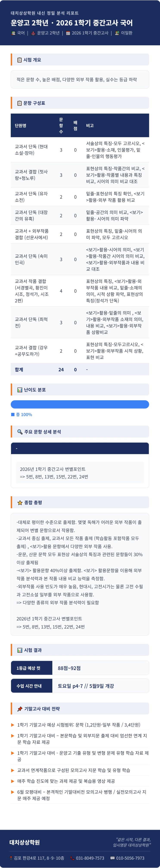
Task: Click the chart icon next to 난이도 분포
Action: point(20,390)
